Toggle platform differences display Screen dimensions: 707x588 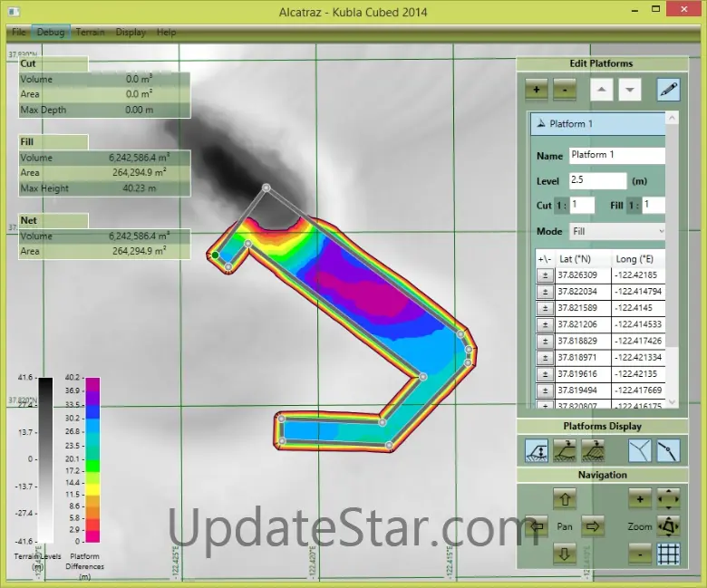click(537, 450)
